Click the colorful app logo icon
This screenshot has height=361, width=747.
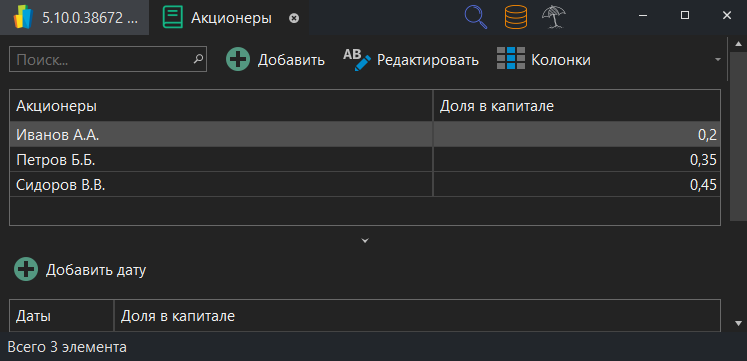(x=22, y=18)
